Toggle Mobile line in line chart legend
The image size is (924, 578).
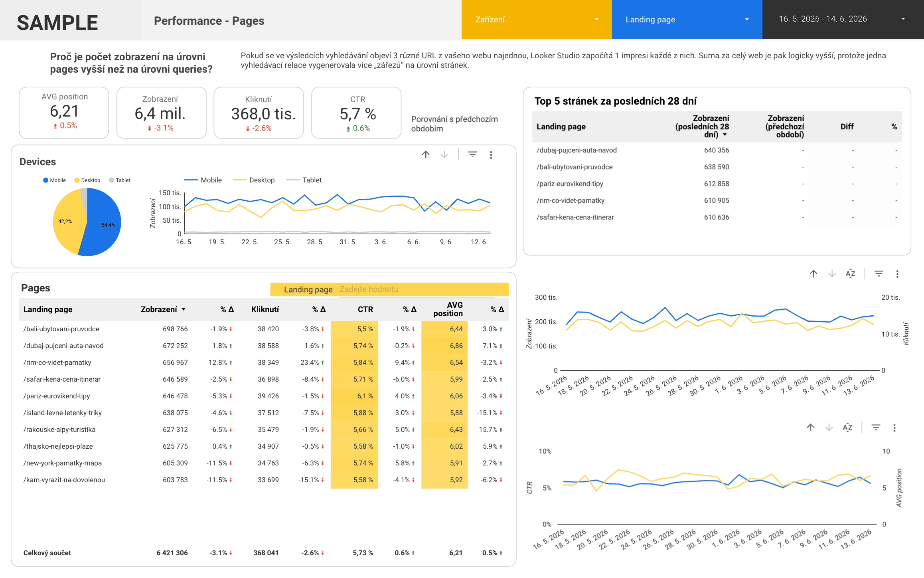point(203,180)
